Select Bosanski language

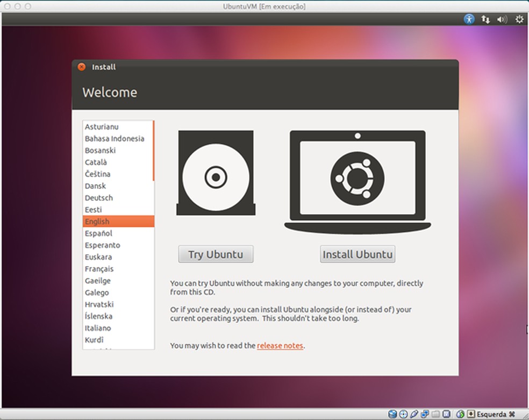pyautogui.click(x=118, y=151)
